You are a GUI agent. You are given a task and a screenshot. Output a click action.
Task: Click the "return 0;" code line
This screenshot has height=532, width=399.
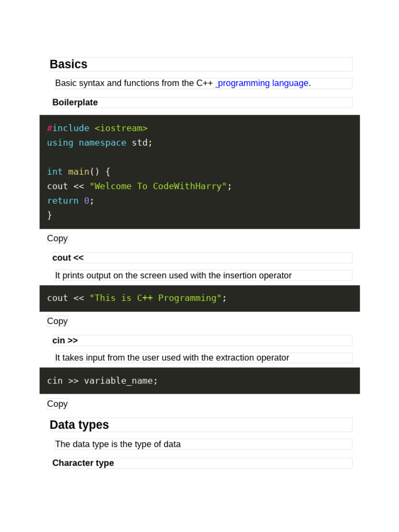(x=71, y=201)
